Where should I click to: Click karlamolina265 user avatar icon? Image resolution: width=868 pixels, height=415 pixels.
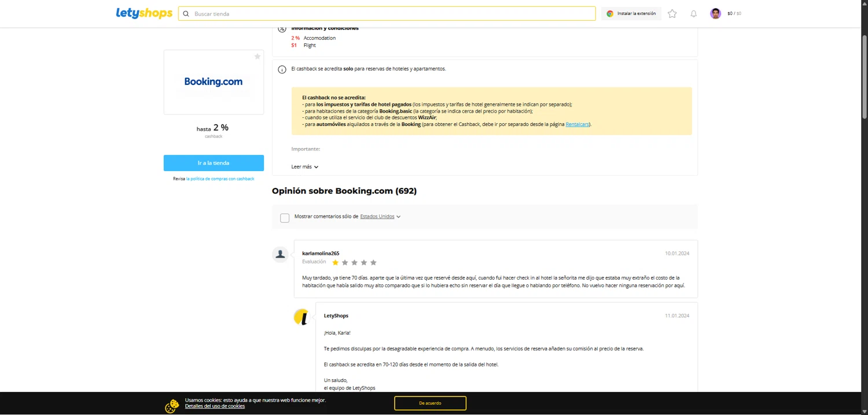(280, 254)
